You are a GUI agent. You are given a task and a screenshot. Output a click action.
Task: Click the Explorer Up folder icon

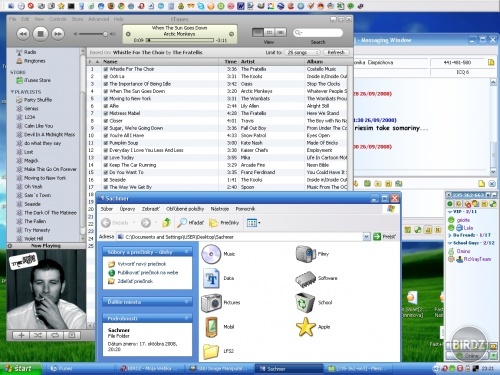point(166,223)
